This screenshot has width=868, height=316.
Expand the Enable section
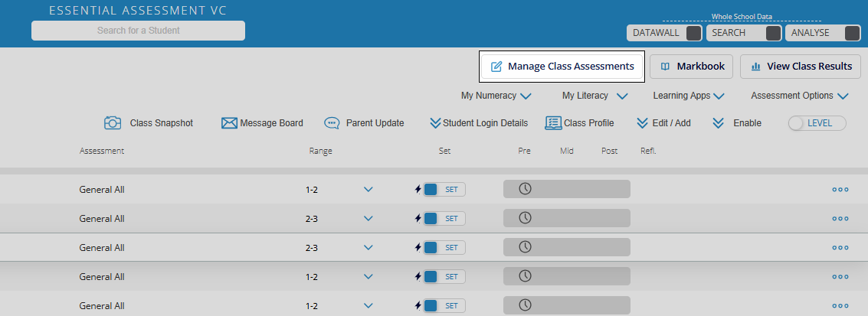(x=737, y=123)
